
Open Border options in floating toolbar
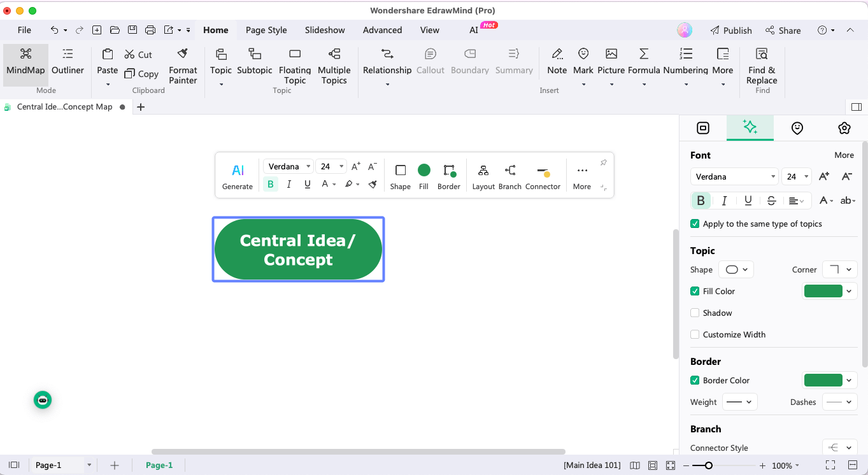(449, 176)
